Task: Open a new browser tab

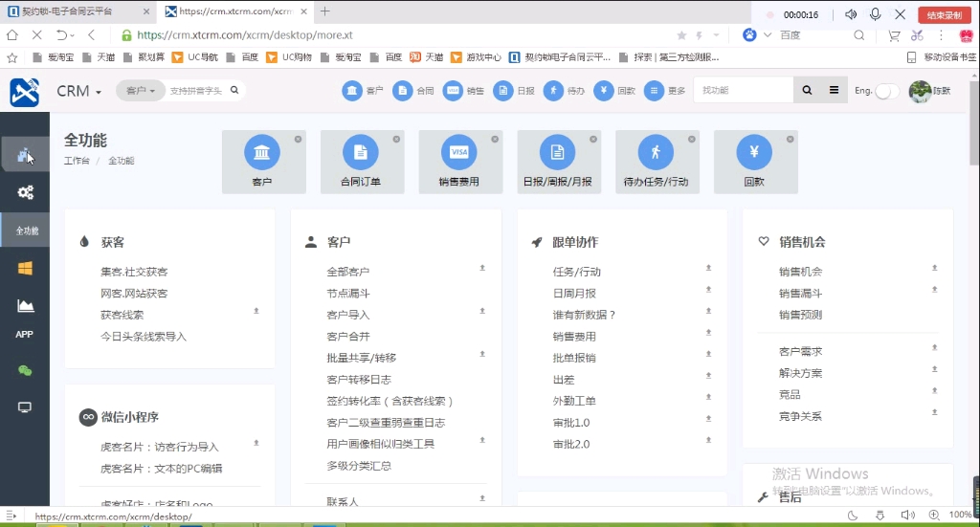Action: point(325,11)
